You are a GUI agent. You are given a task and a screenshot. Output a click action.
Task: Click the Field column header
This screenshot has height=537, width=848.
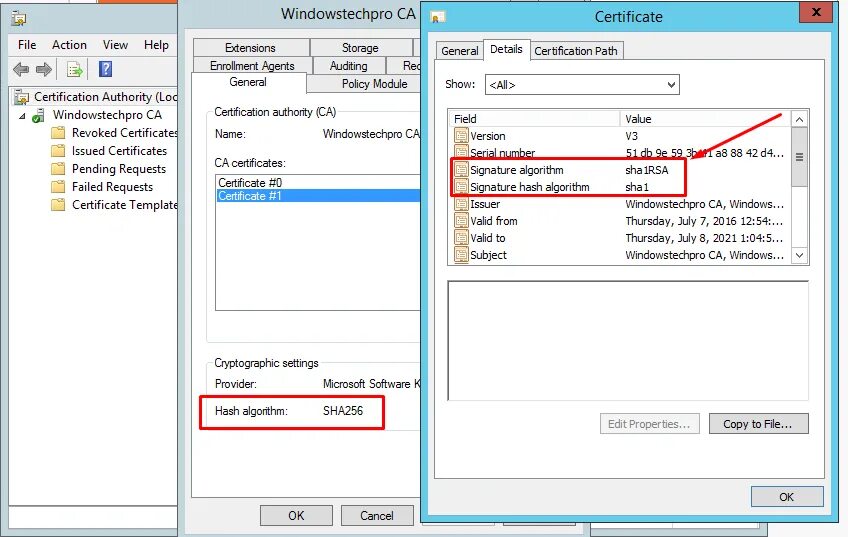point(534,118)
